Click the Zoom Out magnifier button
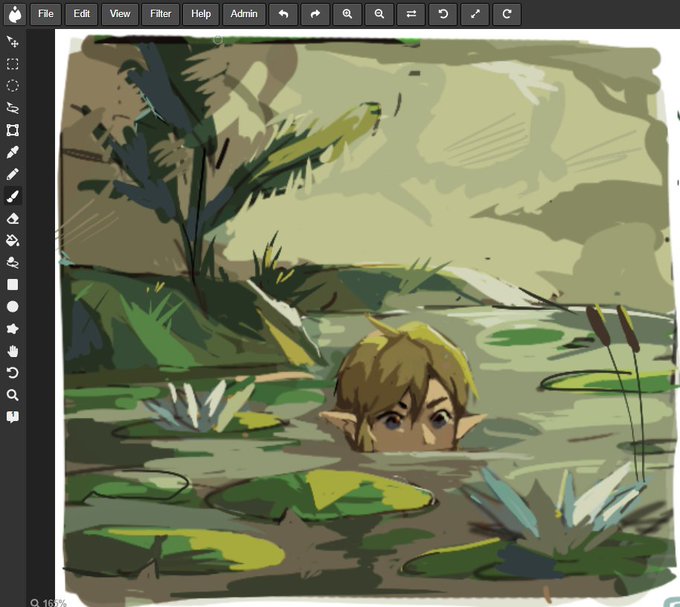This screenshot has width=680, height=607. (379, 14)
